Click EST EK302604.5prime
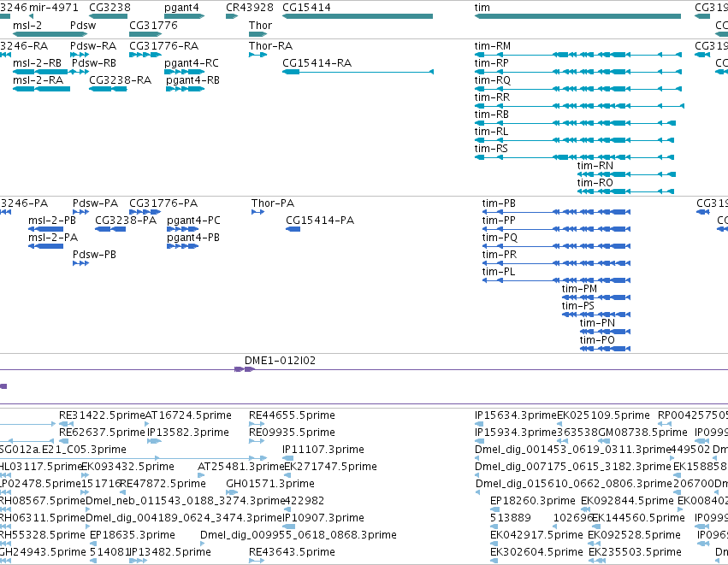Image resolution: width=728 pixels, height=565 pixels. 494,561
